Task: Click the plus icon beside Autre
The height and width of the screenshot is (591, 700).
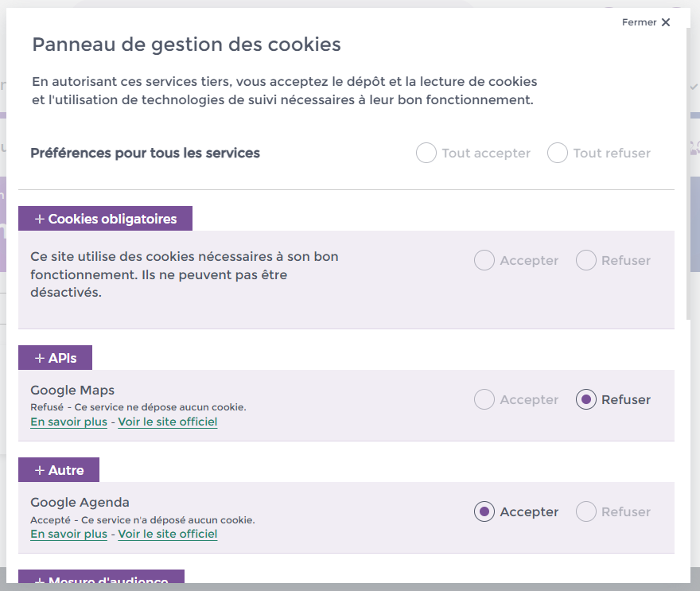Action: [40, 470]
